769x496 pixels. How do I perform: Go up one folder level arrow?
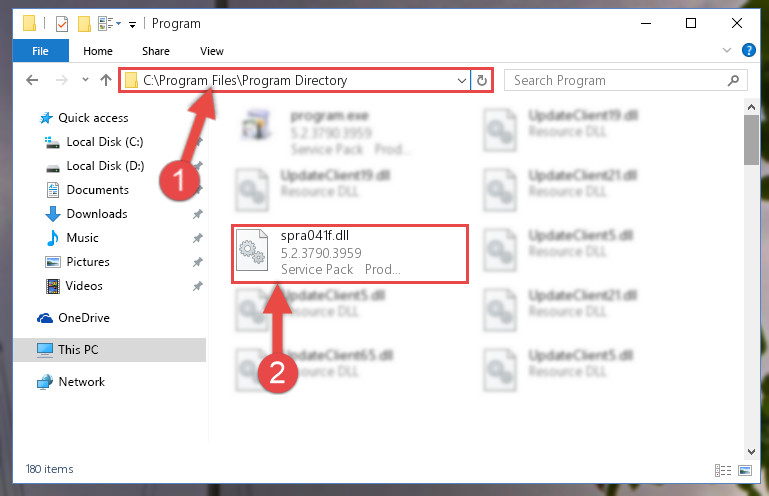click(x=105, y=80)
